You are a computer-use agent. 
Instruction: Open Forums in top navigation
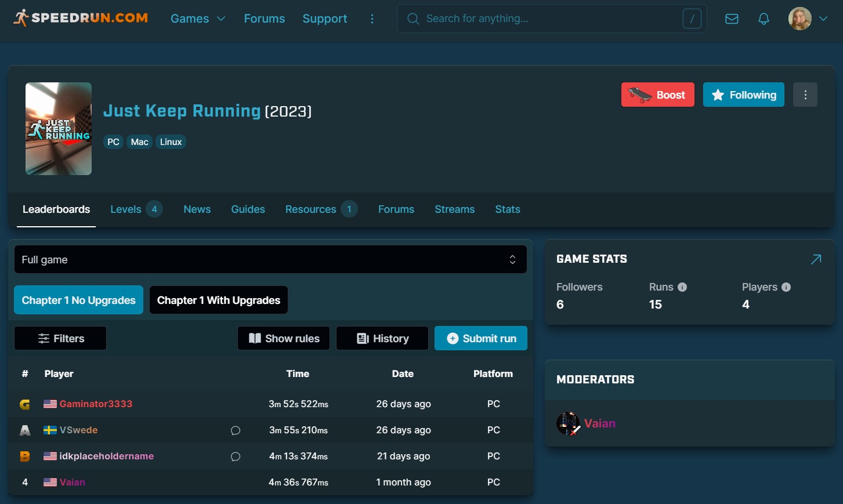[265, 19]
